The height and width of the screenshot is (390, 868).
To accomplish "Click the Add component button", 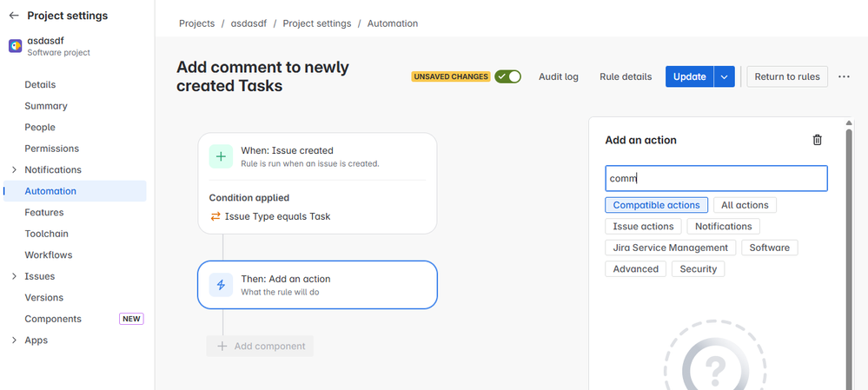I will [260, 346].
